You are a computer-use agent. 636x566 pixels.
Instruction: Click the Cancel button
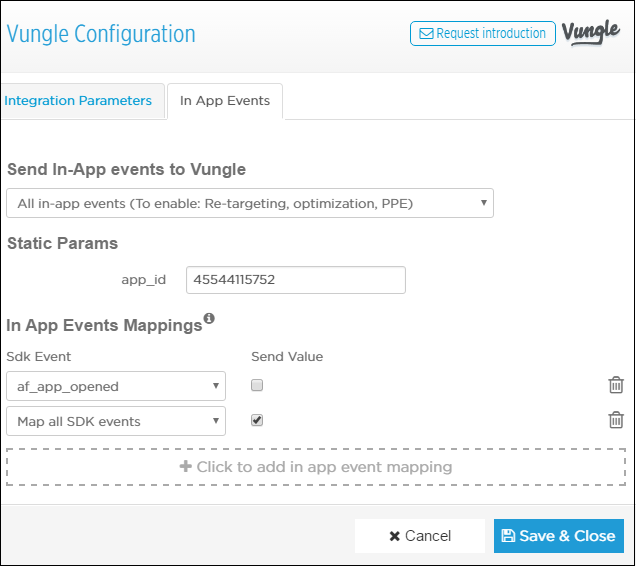tap(420, 536)
